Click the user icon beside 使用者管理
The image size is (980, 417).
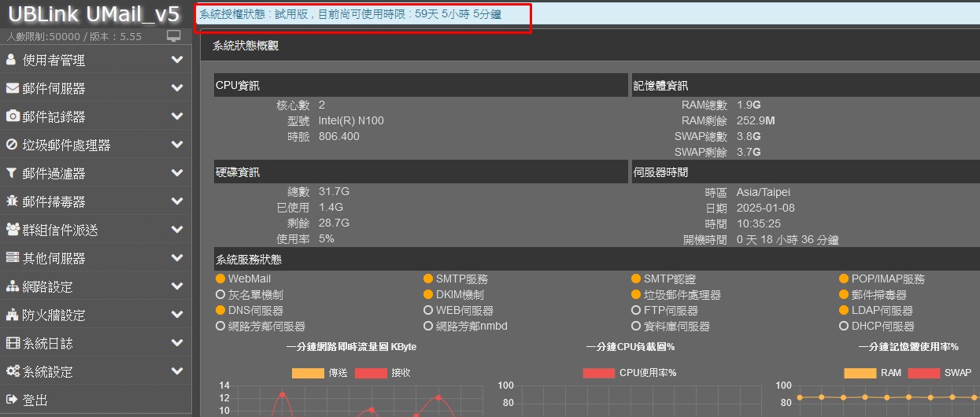pyautogui.click(x=11, y=60)
